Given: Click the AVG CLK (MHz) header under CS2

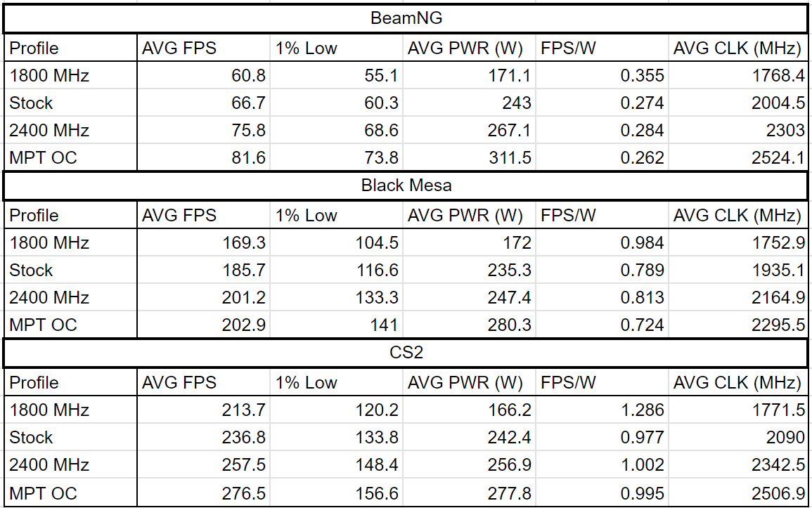Looking at the screenshot, I should (737, 383).
